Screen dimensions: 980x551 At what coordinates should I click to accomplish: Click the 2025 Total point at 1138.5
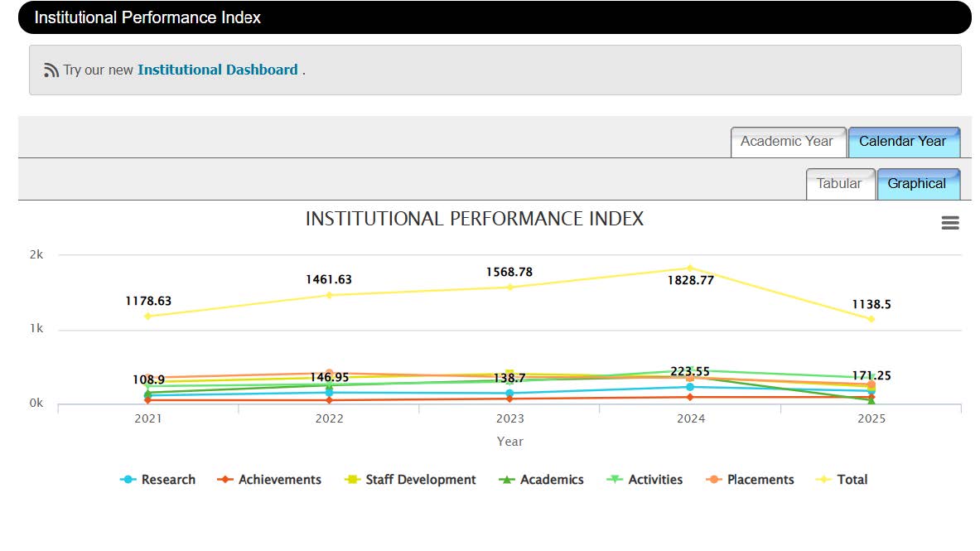pos(871,319)
